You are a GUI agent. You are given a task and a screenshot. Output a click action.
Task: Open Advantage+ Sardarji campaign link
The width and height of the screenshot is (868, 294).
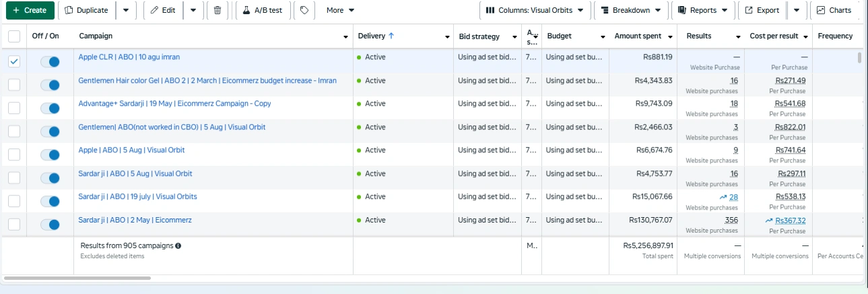click(x=174, y=104)
